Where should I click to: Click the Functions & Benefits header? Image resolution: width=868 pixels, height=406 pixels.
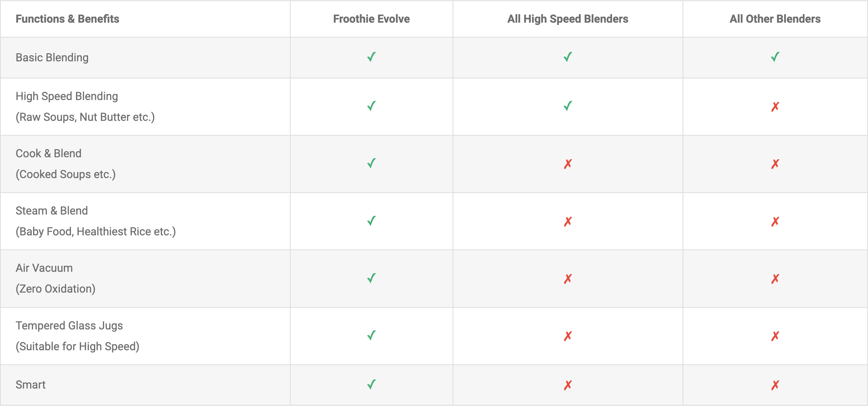click(x=67, y=19)
